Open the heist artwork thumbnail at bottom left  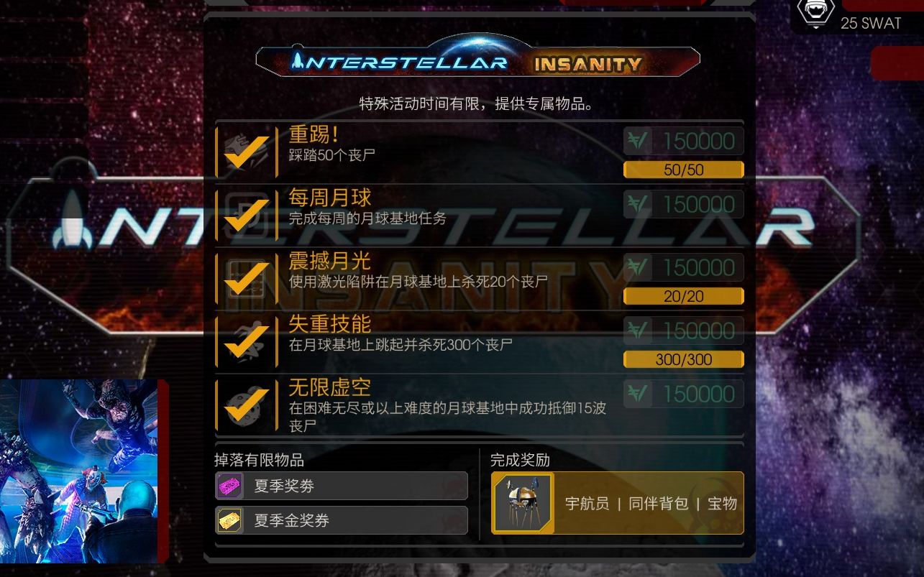pos(79,471)
